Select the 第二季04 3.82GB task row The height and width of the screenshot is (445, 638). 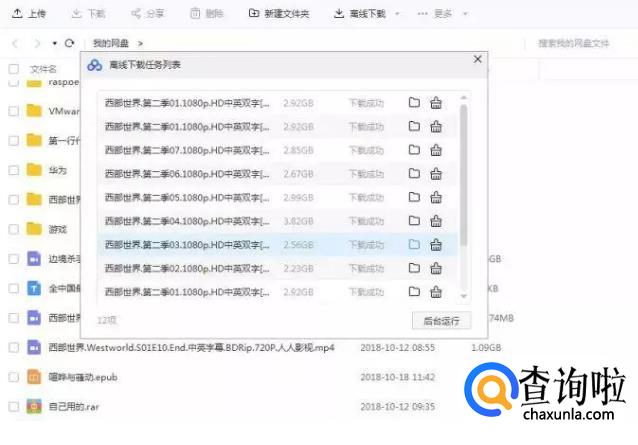click(x=277, y=221)
